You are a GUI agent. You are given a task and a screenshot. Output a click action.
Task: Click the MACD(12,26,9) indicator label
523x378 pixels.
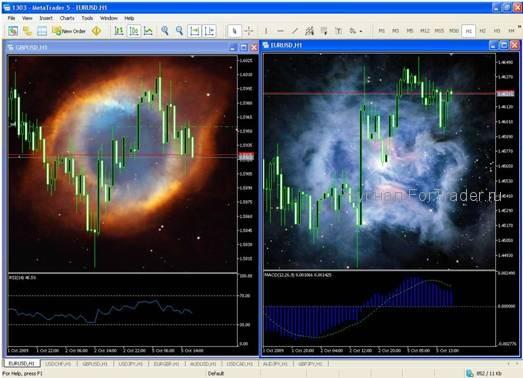click(298, 275)
